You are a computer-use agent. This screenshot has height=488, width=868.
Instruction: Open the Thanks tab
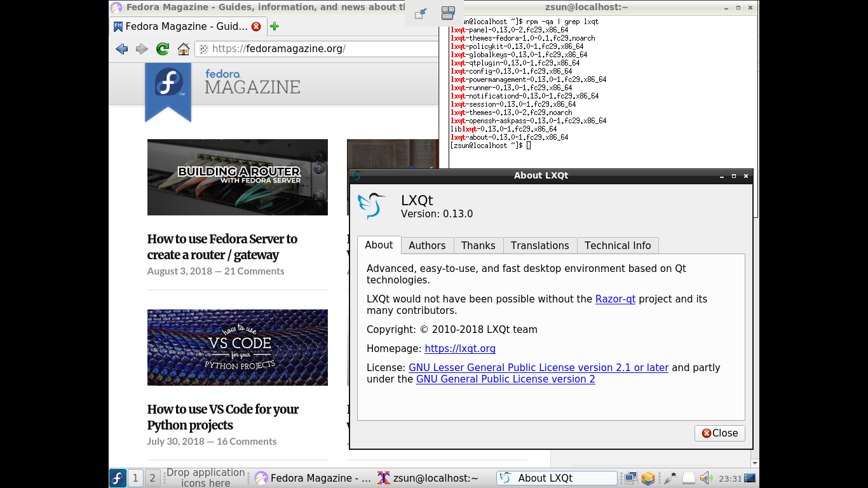tap(478, 245)
